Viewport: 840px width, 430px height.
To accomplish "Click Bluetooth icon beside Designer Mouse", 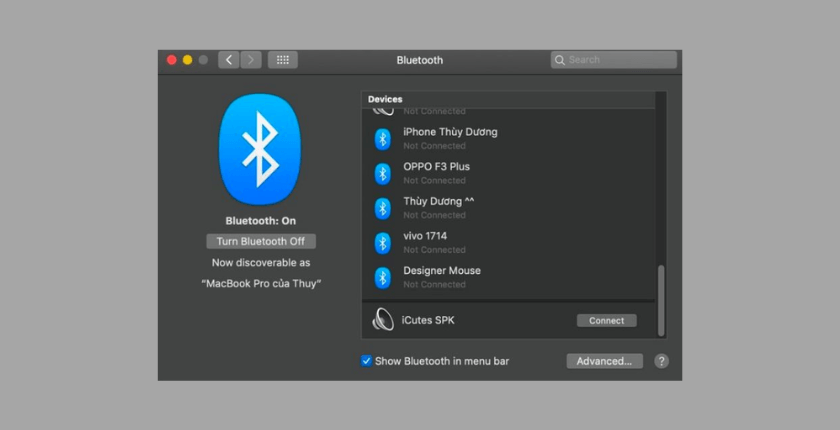I will pyautogui.click(x=382, y=277).
